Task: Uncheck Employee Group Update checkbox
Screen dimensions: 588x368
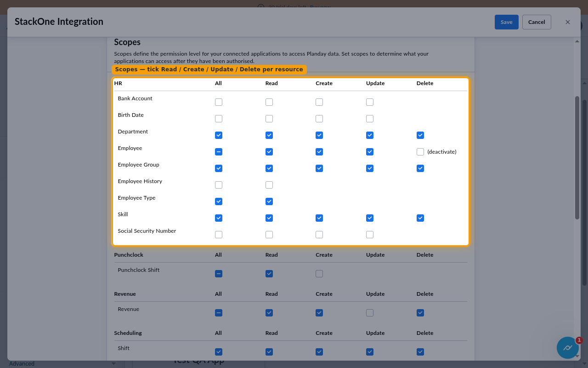Action: [370, 168]
